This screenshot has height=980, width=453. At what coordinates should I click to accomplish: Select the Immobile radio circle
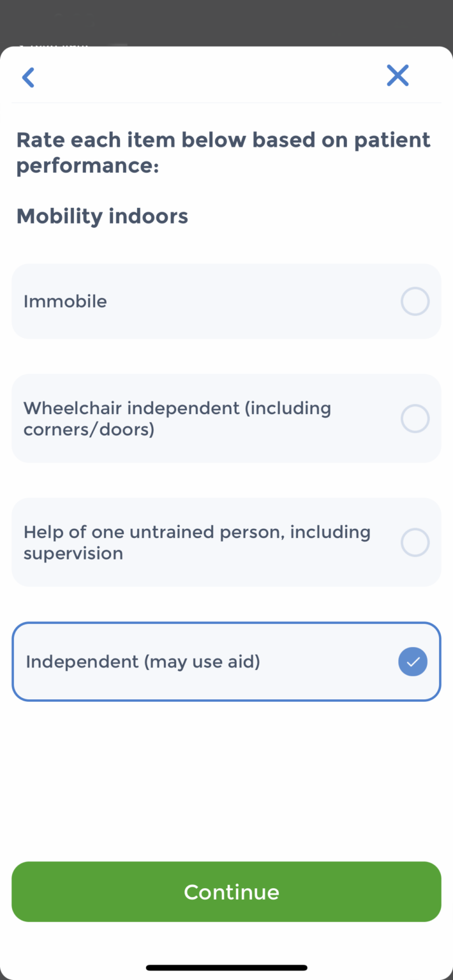click(x=415, y=301)
